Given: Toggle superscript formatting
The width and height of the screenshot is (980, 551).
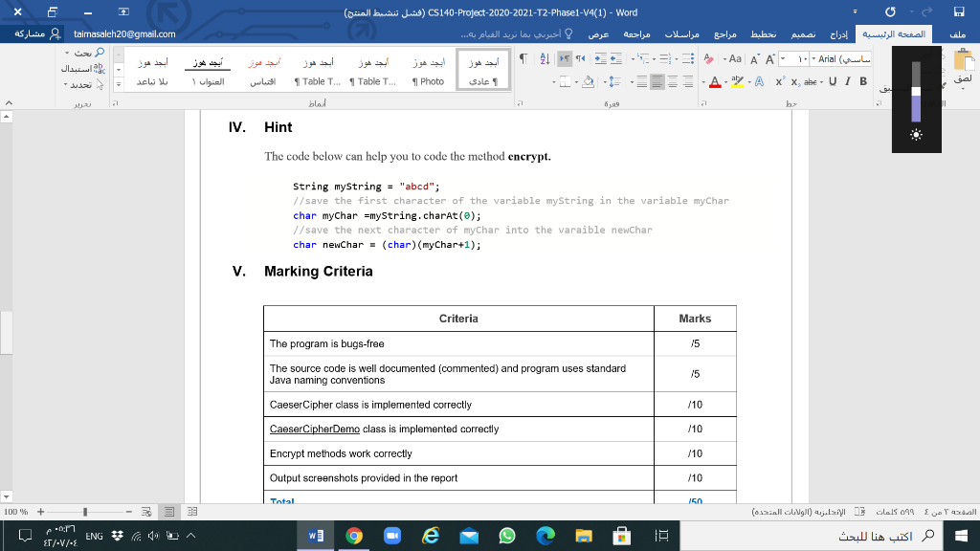Looking at the screenshot, I should (x=781, y=81).
